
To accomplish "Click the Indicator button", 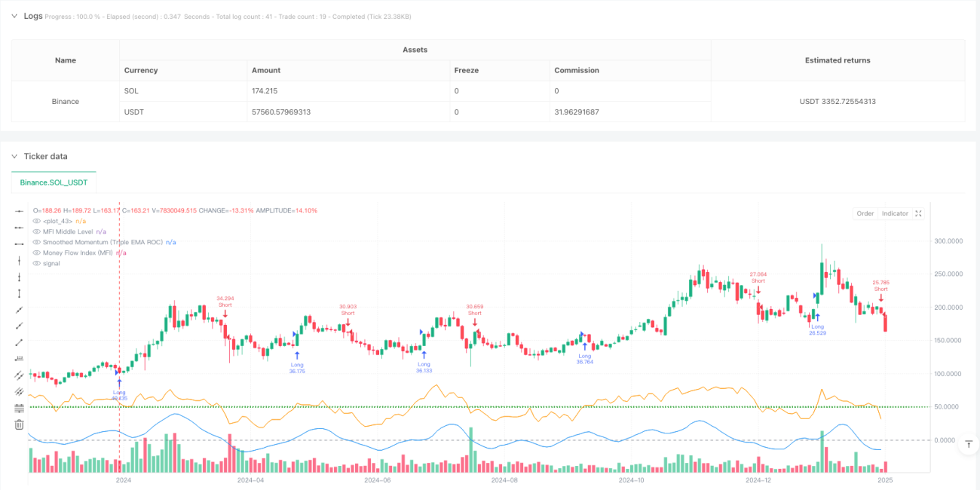I will (x=895, y=213).
